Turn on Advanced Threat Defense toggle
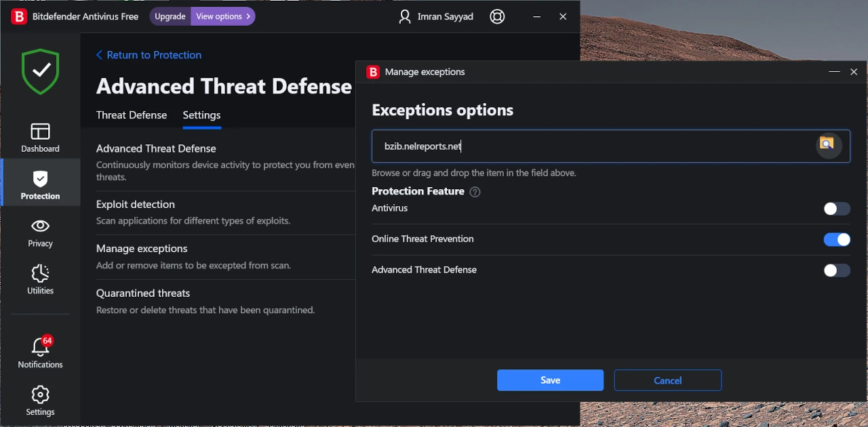Screen dimensions: 868x427 pos(836,270)
